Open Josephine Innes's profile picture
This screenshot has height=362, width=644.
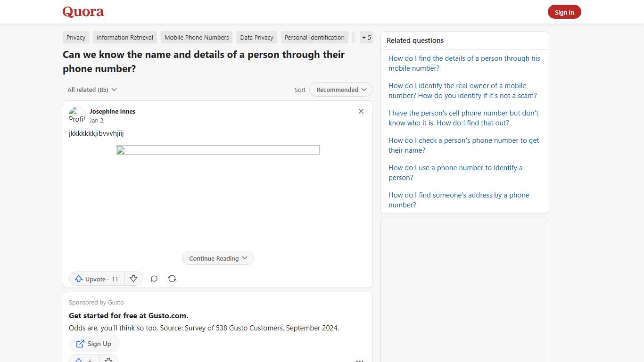pyautogui.click(x=77, y=115)
